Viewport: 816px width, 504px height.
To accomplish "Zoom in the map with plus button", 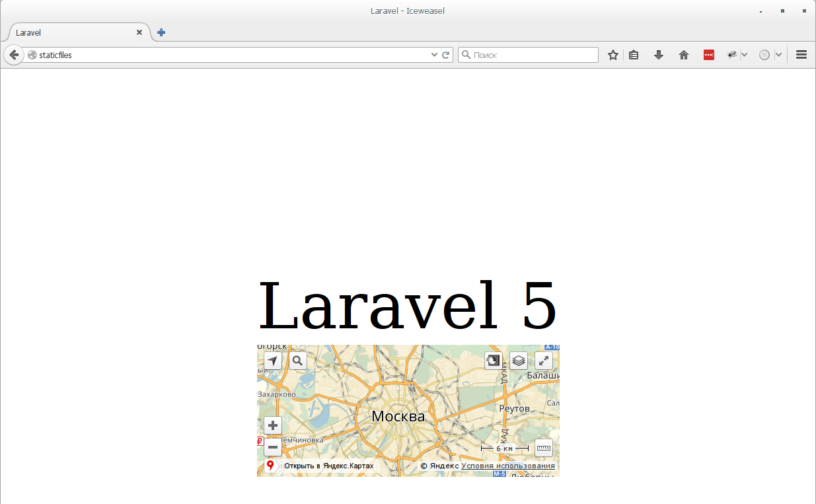I will click(273, 425).
